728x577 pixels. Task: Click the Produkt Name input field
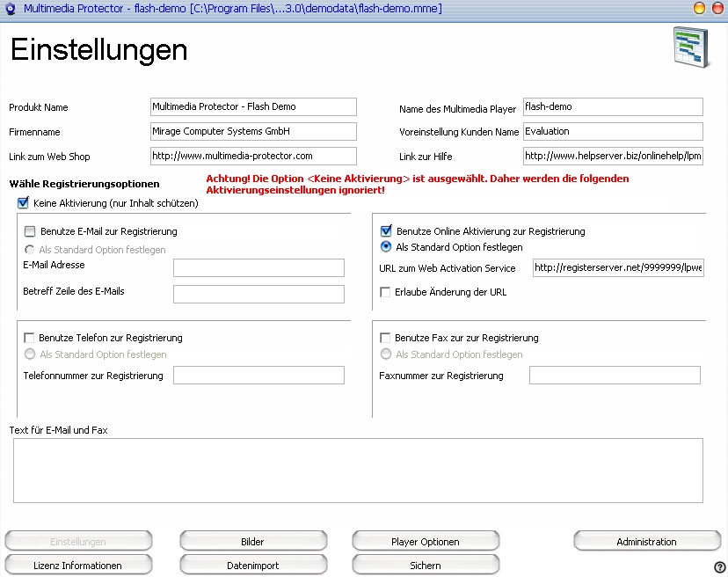[253, 106]
